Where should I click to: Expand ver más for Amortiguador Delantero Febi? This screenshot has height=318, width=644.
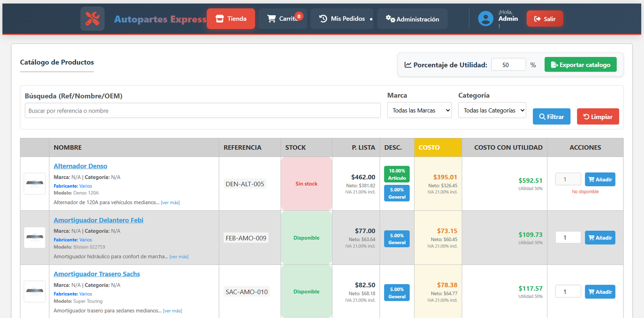pyautogui.click(x=179, y=257)
